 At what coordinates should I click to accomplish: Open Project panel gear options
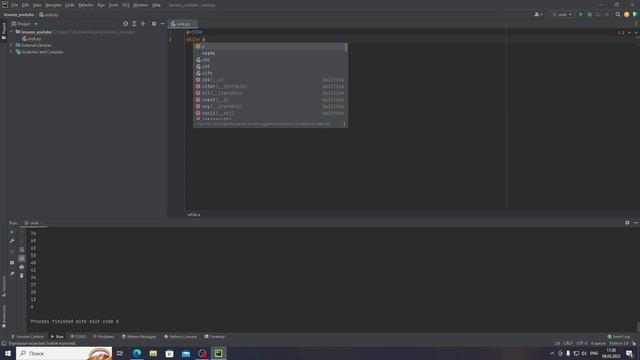pos(154,24)
